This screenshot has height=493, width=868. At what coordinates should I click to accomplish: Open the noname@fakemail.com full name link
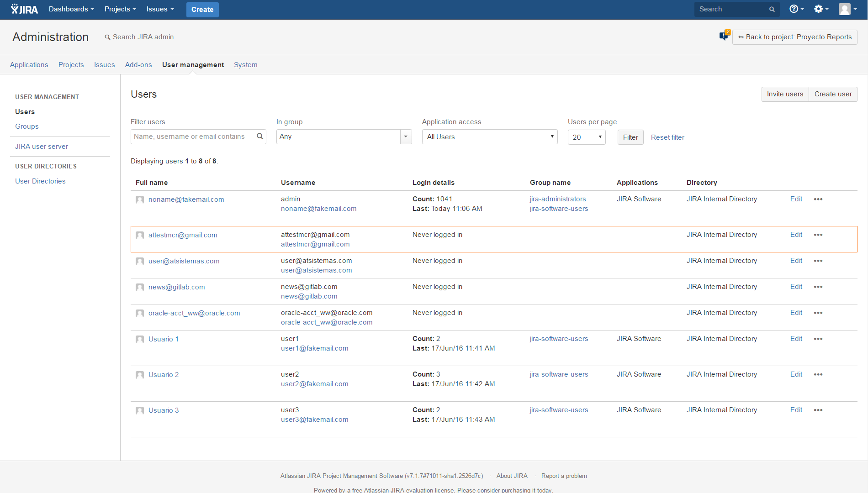(186, 199)
